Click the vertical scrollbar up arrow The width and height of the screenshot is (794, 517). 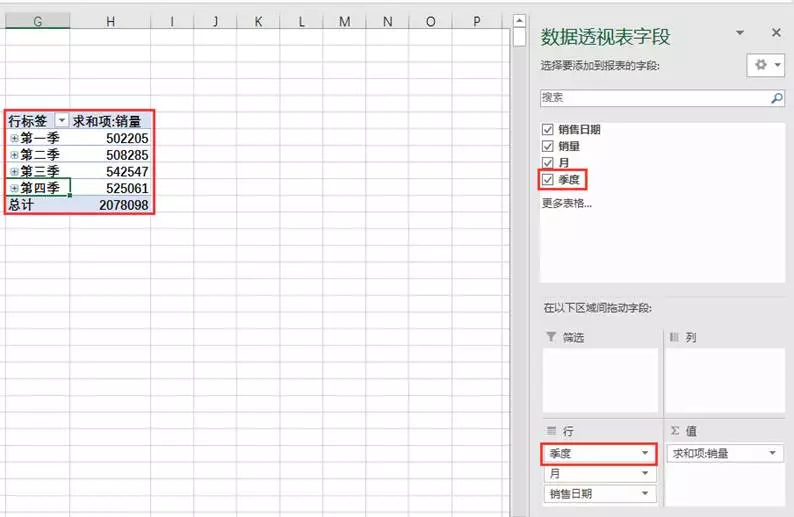pyautogui.click(x=519, y=21)
